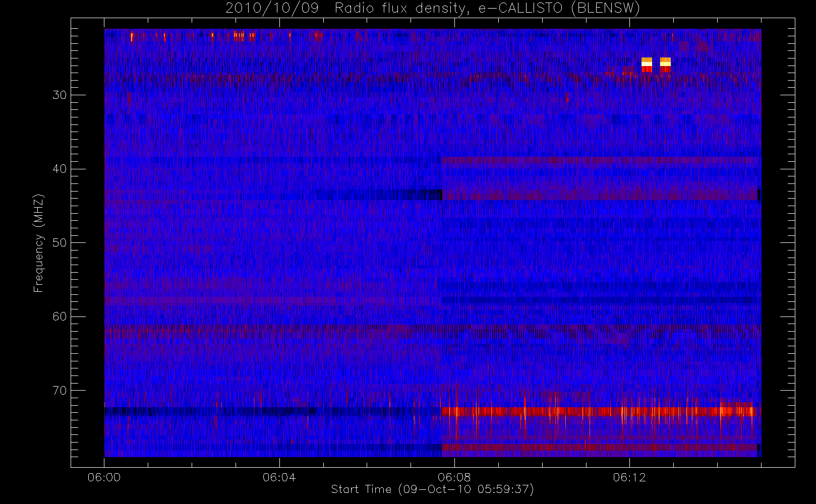The image size is (816, 504).
Task: Click the 50 MHz frequency tick label
Action: (60, 242)
